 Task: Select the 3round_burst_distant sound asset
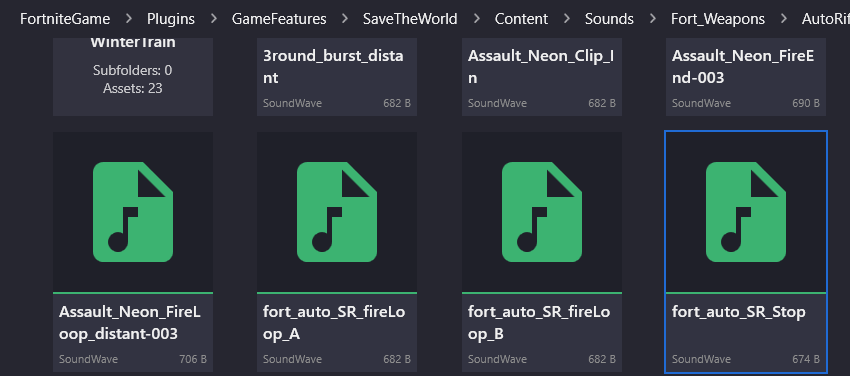tap(337, 76)
